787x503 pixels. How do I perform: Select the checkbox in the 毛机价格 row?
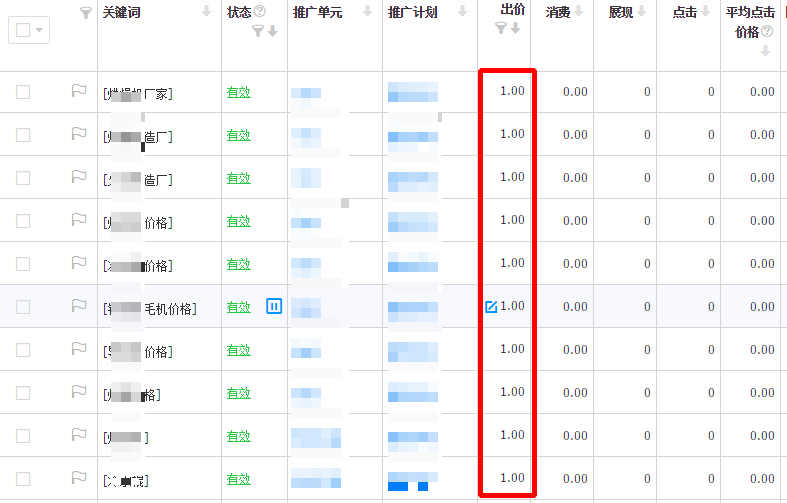[x=23, y=307]
